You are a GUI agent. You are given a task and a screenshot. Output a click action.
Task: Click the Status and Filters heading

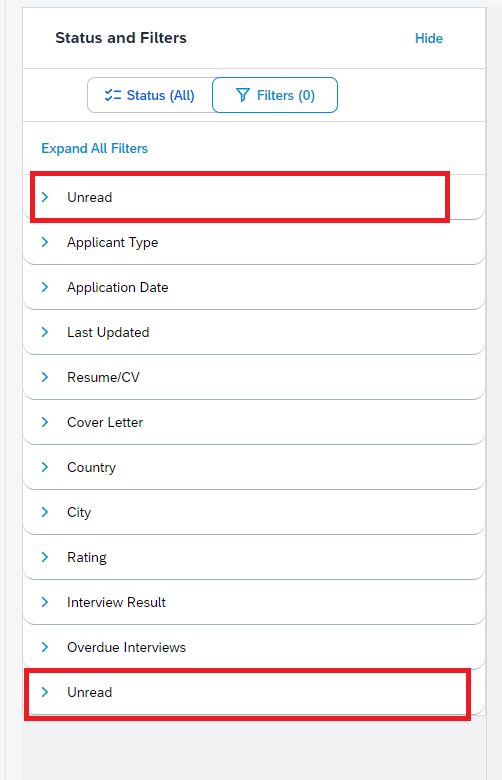coord(121,38)
